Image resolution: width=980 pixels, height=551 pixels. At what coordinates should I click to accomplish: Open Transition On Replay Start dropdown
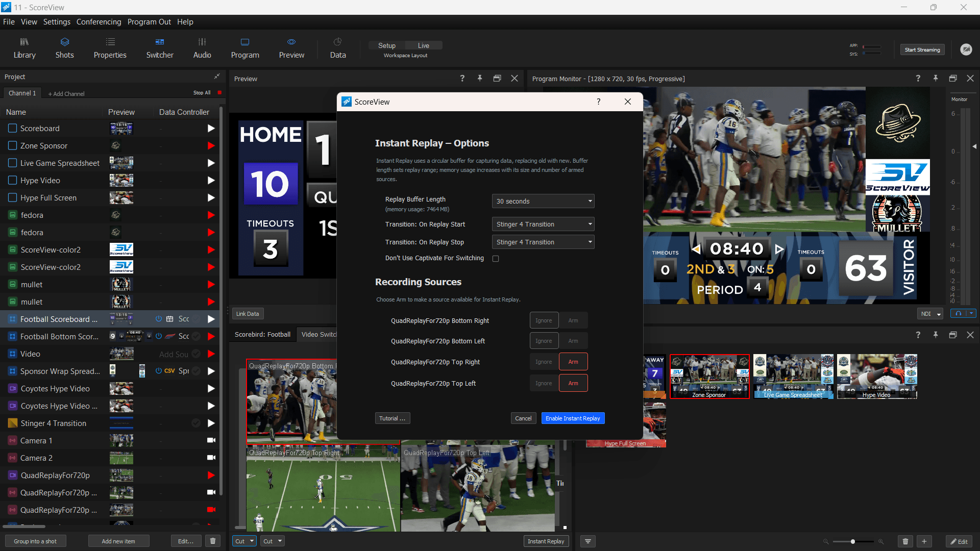tap(543, 224)
